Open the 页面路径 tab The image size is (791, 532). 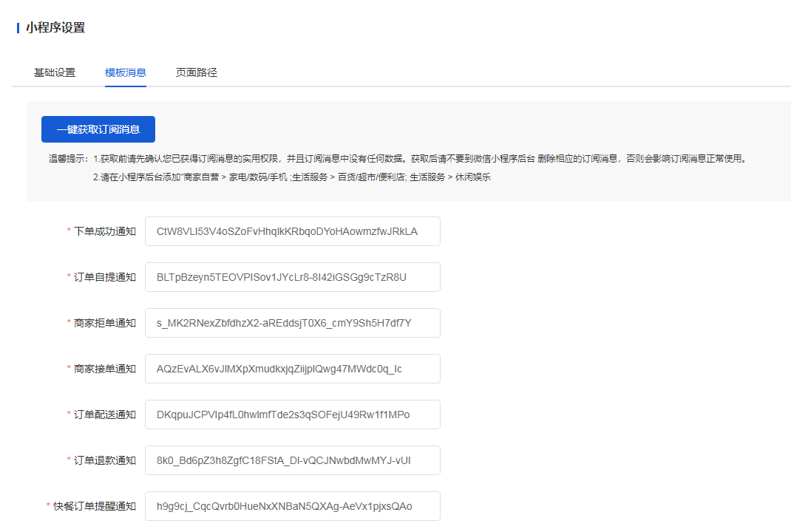(196, 72)
